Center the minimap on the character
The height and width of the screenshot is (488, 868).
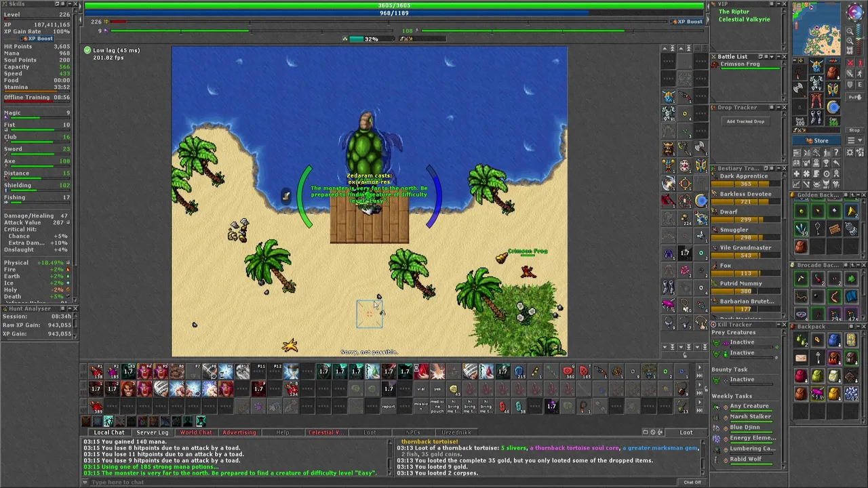pos(850,50)
